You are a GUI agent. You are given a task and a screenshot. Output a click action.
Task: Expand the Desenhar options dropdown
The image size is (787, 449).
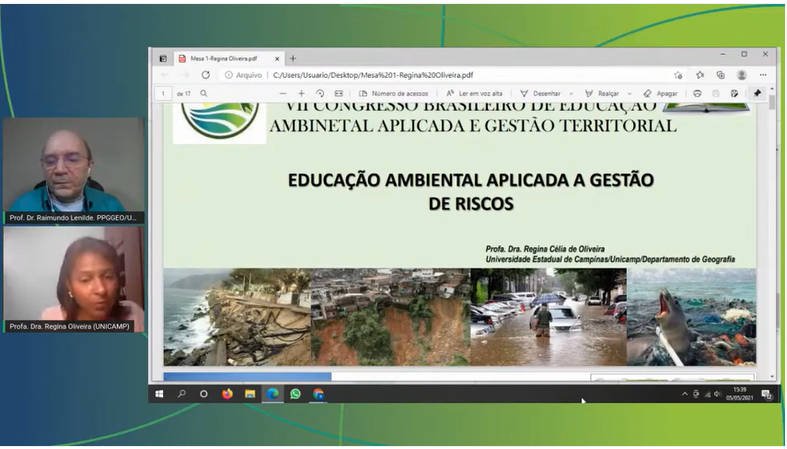571,94
